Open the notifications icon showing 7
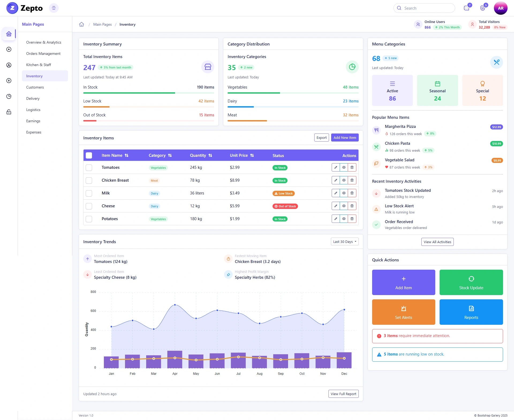 (467, 8)
